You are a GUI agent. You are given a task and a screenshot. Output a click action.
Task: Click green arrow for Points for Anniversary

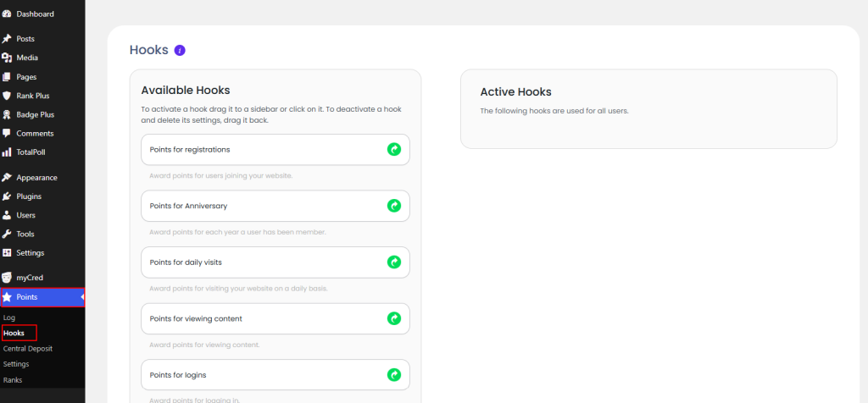click(393, 206)
